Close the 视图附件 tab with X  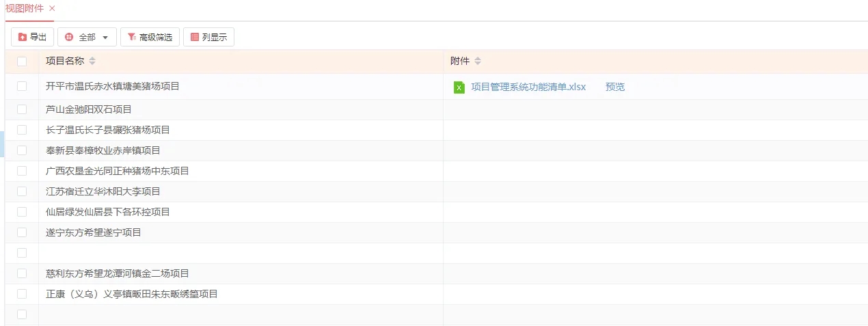pyautogui.click(x=52, y=8)
